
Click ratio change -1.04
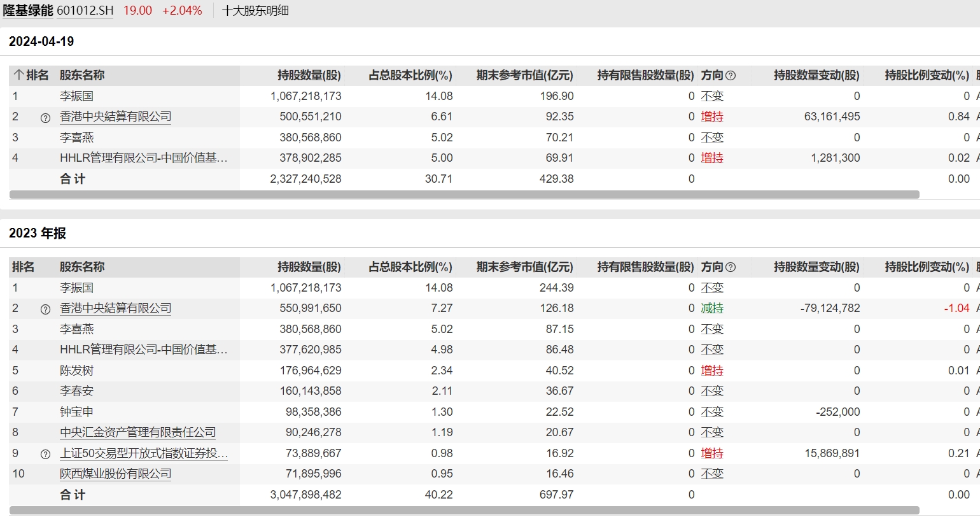957,308
